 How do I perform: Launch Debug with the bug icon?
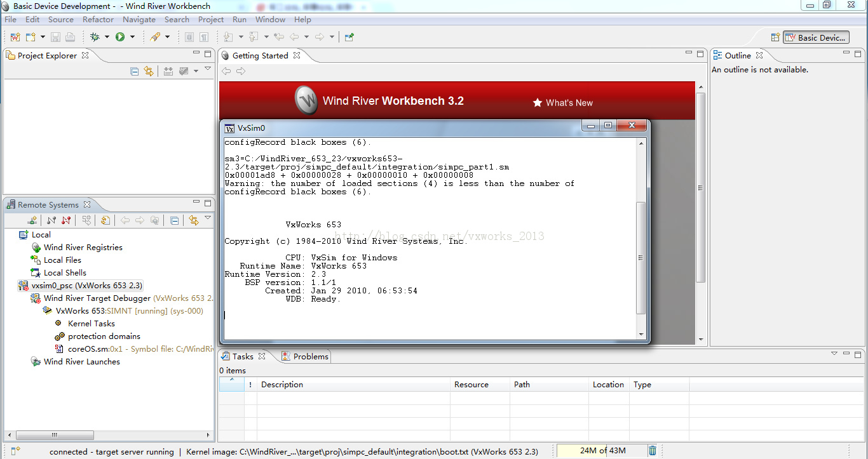(95, 37)
